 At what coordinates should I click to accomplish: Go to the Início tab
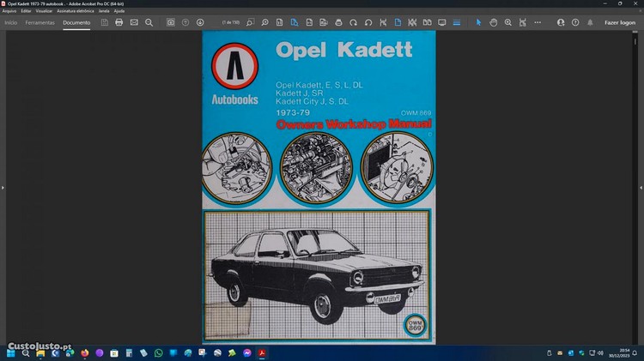point(11,22)
